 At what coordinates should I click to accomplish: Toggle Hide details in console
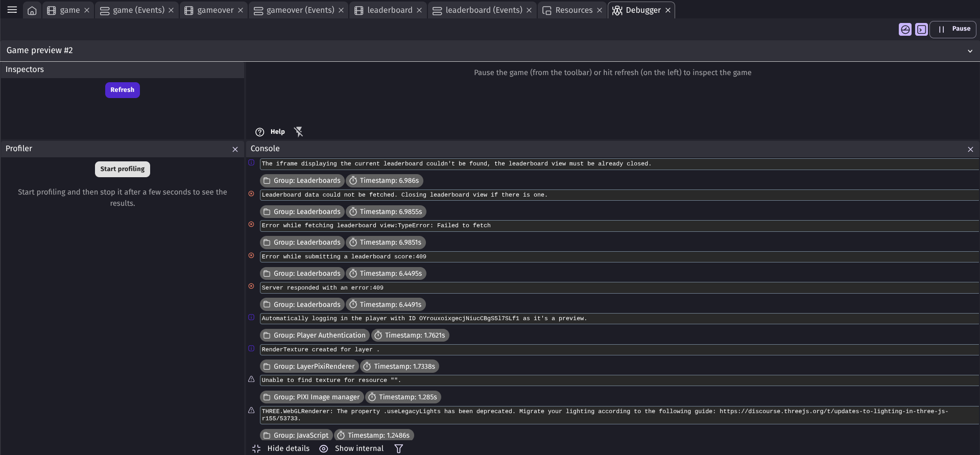point(281,448)
